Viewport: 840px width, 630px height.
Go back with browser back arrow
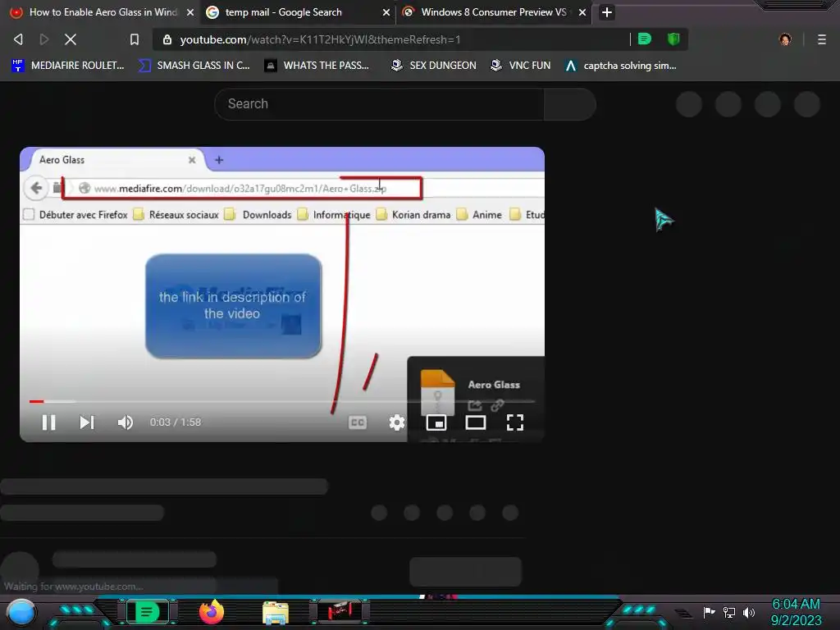[x=18, y=39]
